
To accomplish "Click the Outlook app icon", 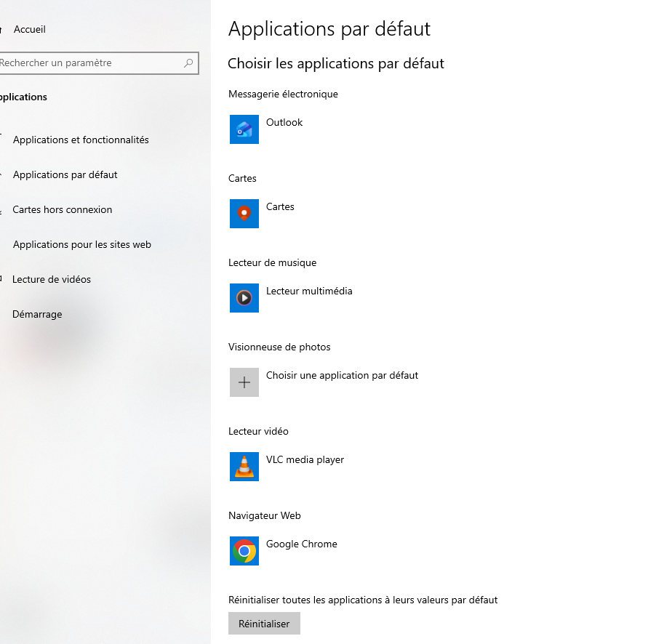I will pyautogui.click(x=244, y=129).
